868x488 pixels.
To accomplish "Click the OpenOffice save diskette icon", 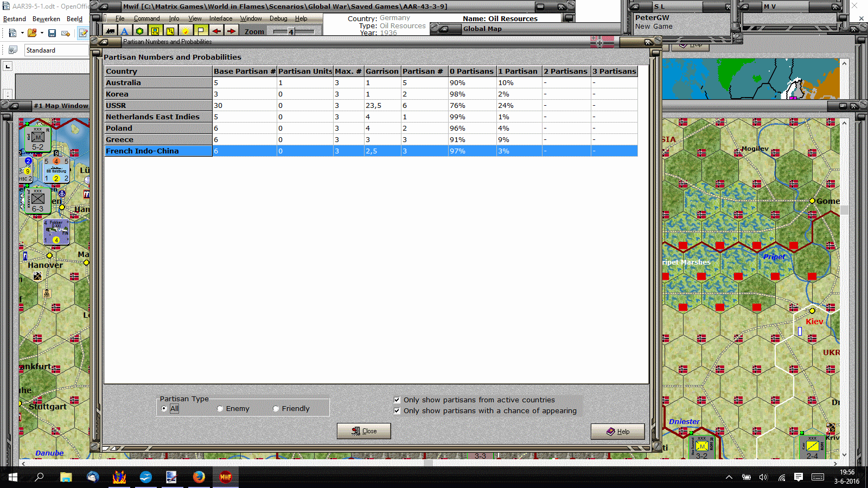I will [x=52, y=33].
